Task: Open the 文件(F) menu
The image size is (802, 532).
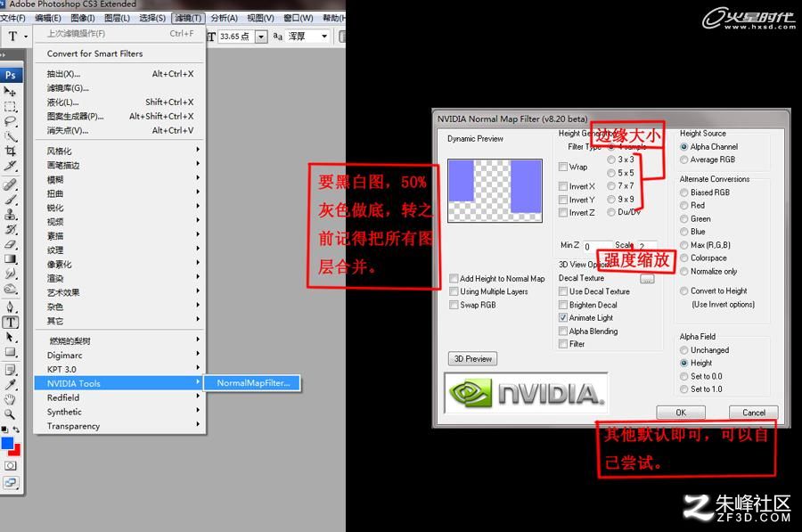Action: click(12, 18)
